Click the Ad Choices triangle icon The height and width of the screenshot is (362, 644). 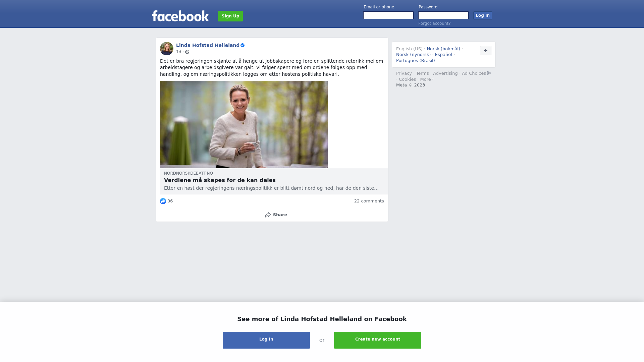pos(489,73)
